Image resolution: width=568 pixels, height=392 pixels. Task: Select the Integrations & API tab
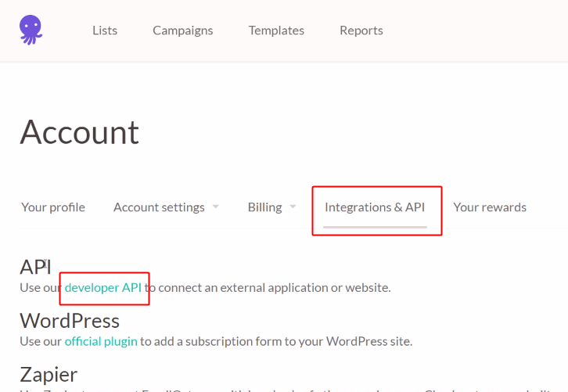click(x=375, y=207)
